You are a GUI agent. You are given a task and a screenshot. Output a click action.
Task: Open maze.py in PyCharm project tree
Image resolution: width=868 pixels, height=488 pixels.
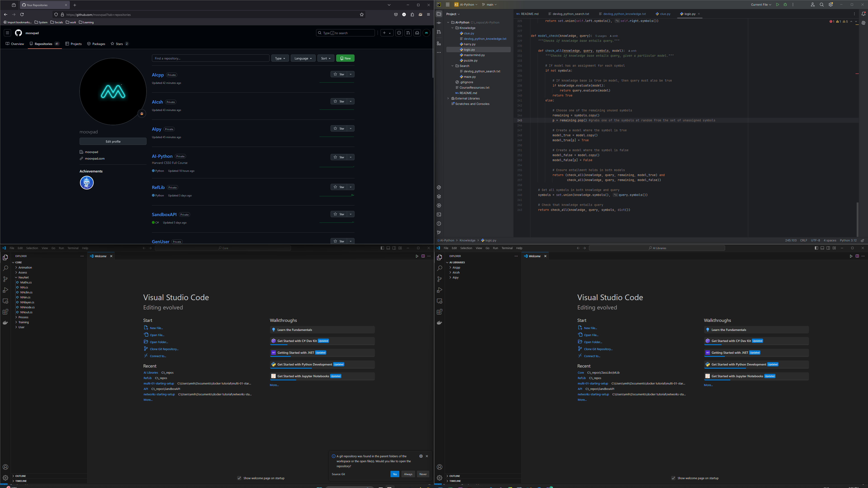[x=469, y=77]
